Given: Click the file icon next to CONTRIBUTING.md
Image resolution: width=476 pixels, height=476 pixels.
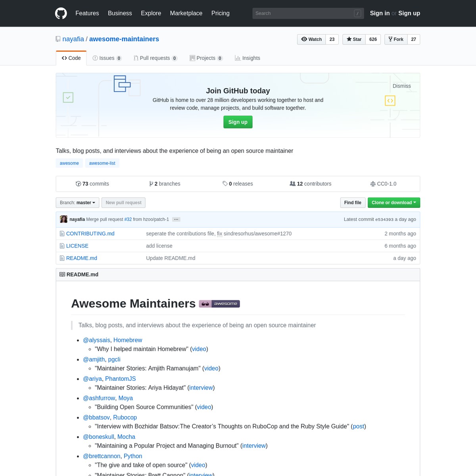Looking at the screenshot, I should 62,234.
